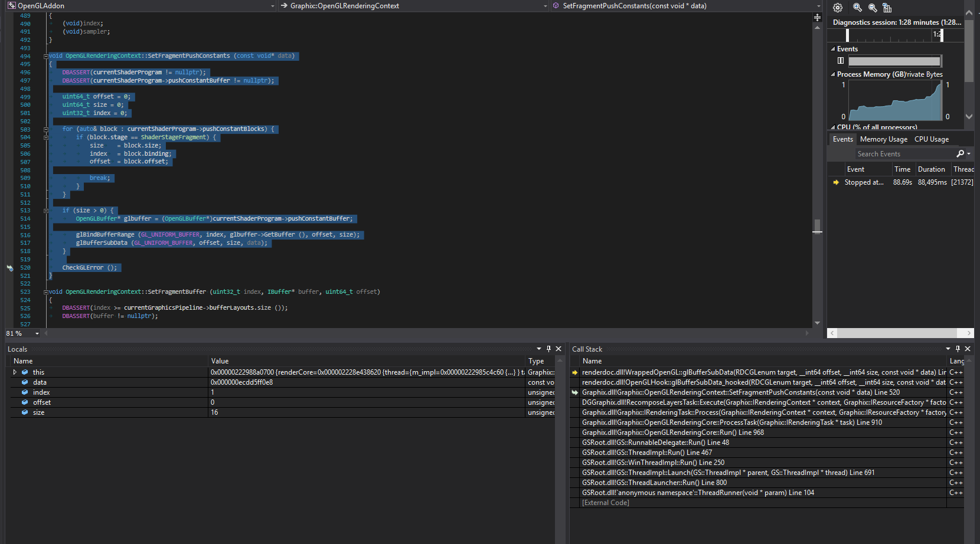
Task: Reset the diagnostics chart view icon
Action: 887,8
